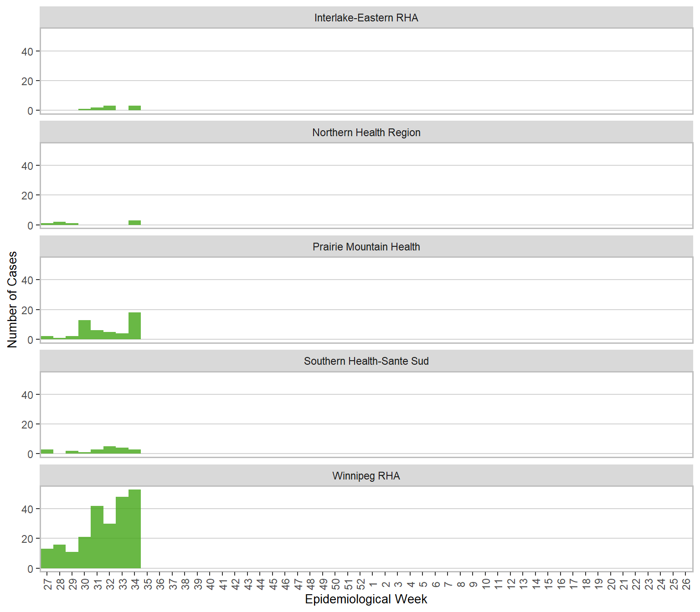Click the Interlake-Eastern RHA week 34 bar

tap(134, 108)
